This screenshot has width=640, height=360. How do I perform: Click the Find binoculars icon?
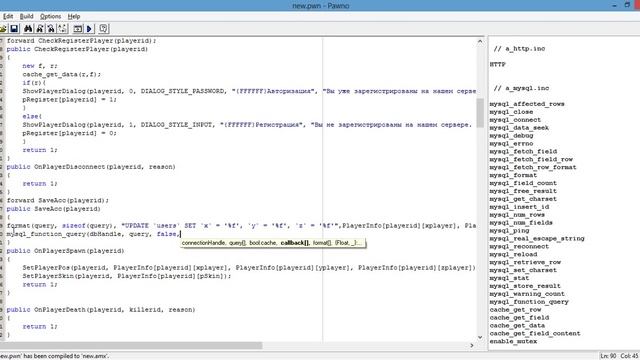28,29
